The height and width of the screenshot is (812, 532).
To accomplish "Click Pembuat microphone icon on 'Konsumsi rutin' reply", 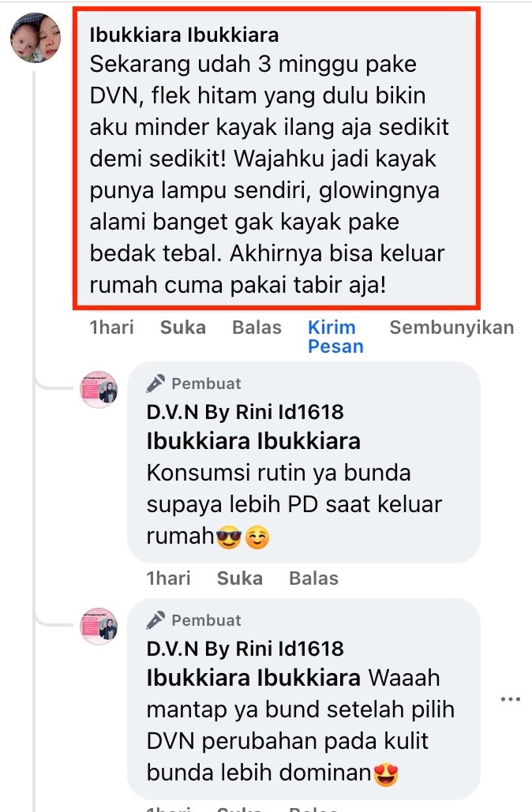I will (155, 384).
